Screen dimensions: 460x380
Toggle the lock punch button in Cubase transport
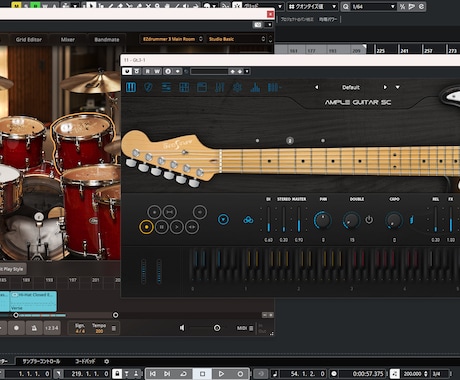click(x=117, y=374)
